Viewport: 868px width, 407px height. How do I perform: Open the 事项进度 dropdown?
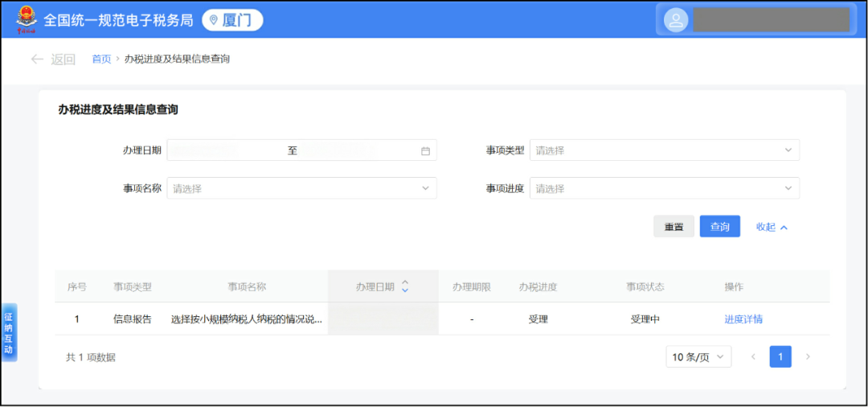point(665,188)
